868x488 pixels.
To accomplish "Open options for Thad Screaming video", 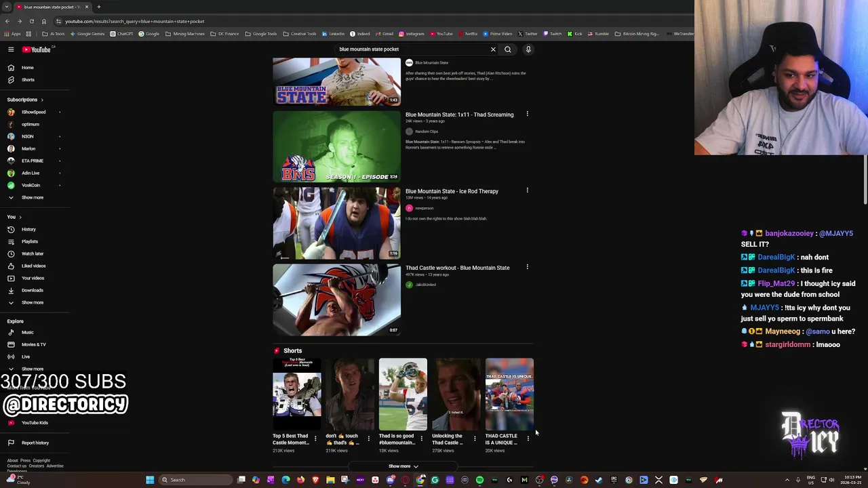I will click(527, 114).
